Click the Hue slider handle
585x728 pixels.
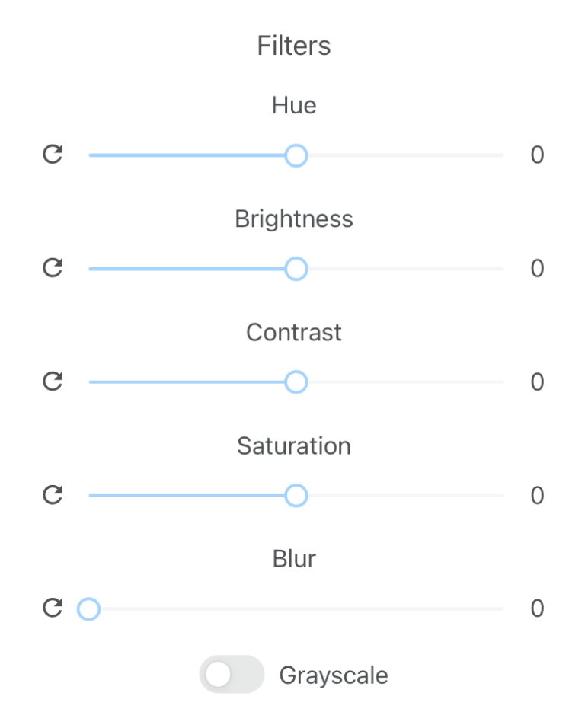click(x=296, y=155)
